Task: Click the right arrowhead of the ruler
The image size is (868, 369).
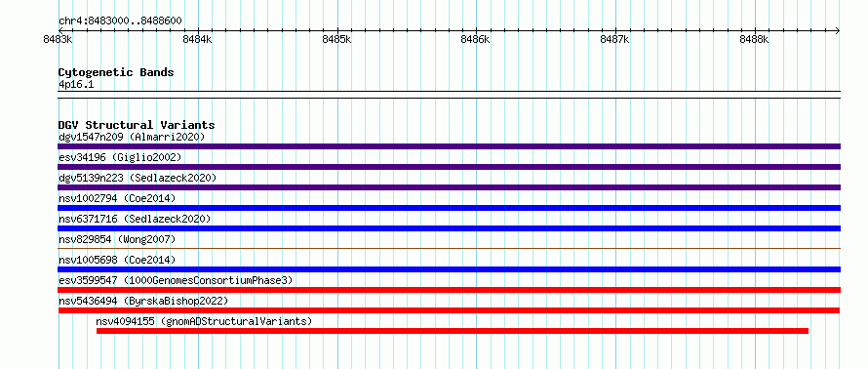Action: click(x=838, y=30)
